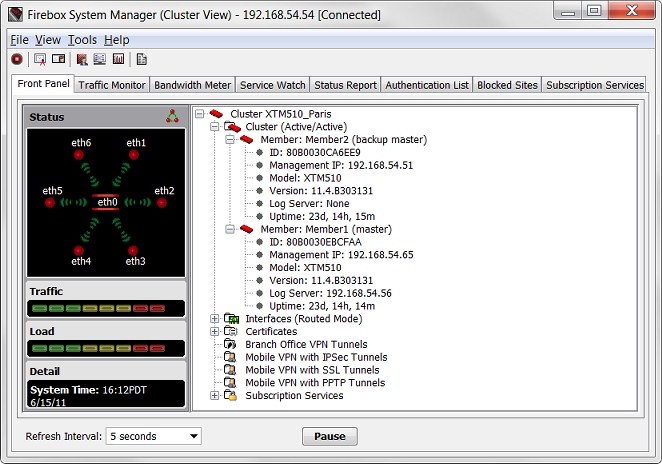662x464 pixels.
Task: Switch to the Bandwidth Meter tab
Action: (193, 85)
